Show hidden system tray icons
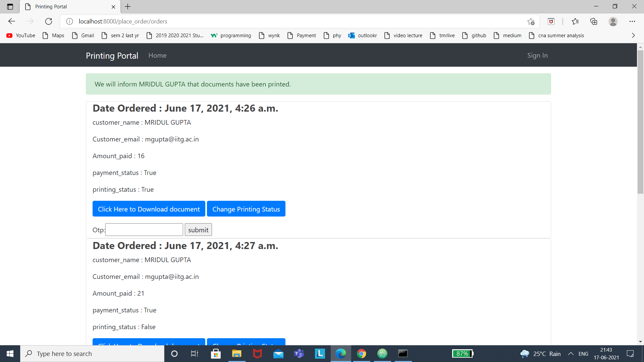644x362 pixels. [571, 354]
